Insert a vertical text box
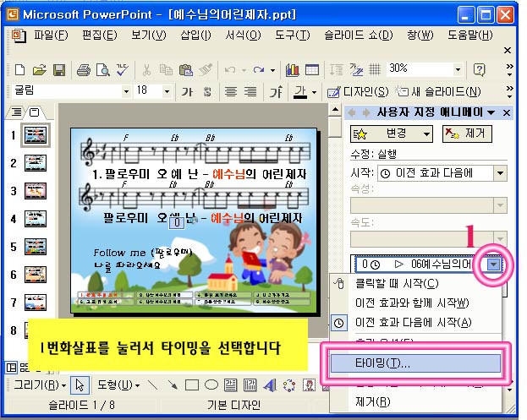527x420 pixels. tap(250, 385)
